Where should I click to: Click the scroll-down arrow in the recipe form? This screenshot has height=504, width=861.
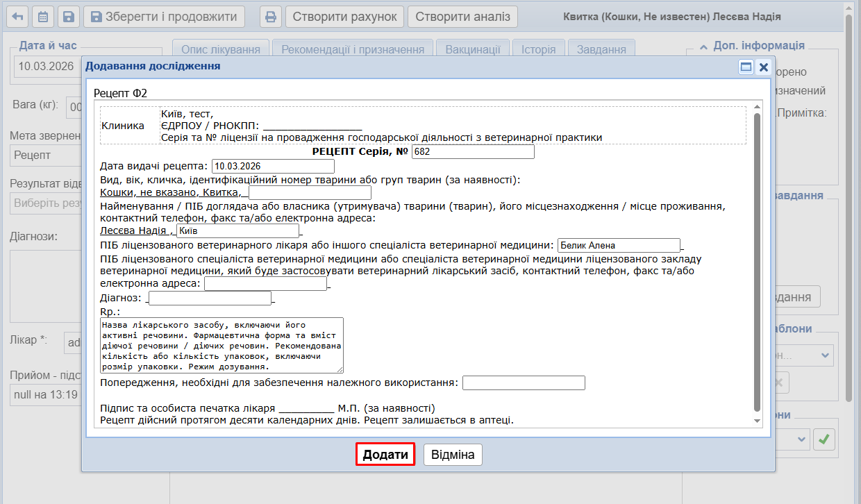(x=758, y=421)
